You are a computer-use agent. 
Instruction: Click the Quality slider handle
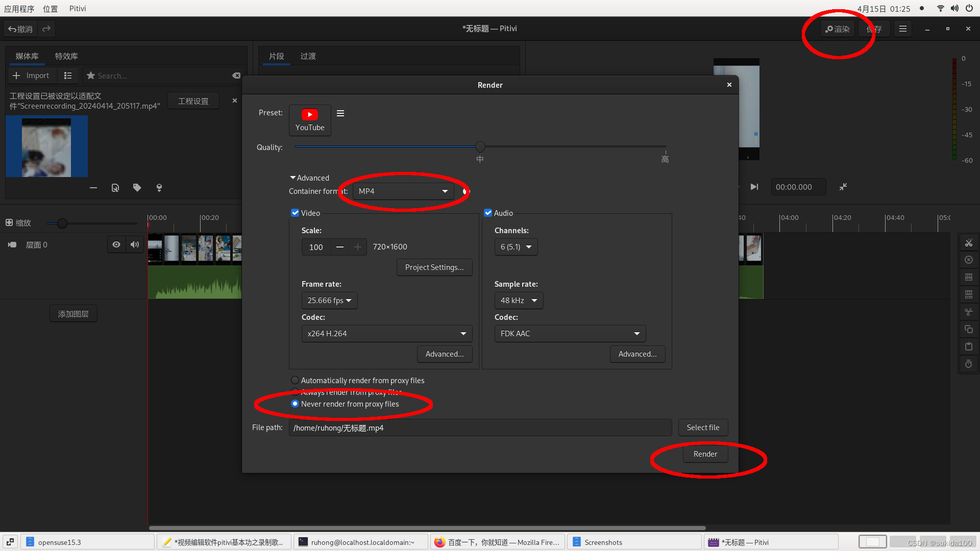click(x=480, y=147)
